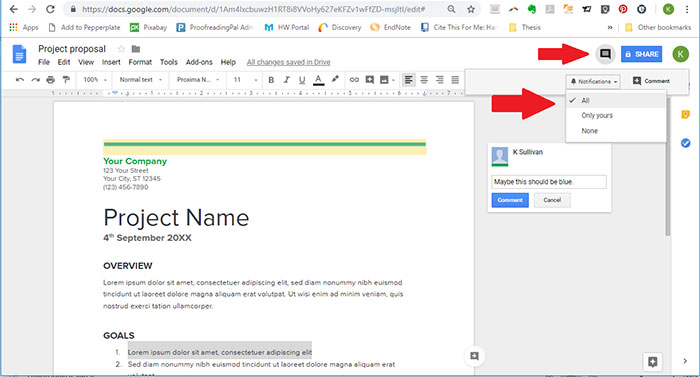Viewport: 700px width, 377px height.
Task: Click All changes saved in Drive link
Action: pos(288,62)
